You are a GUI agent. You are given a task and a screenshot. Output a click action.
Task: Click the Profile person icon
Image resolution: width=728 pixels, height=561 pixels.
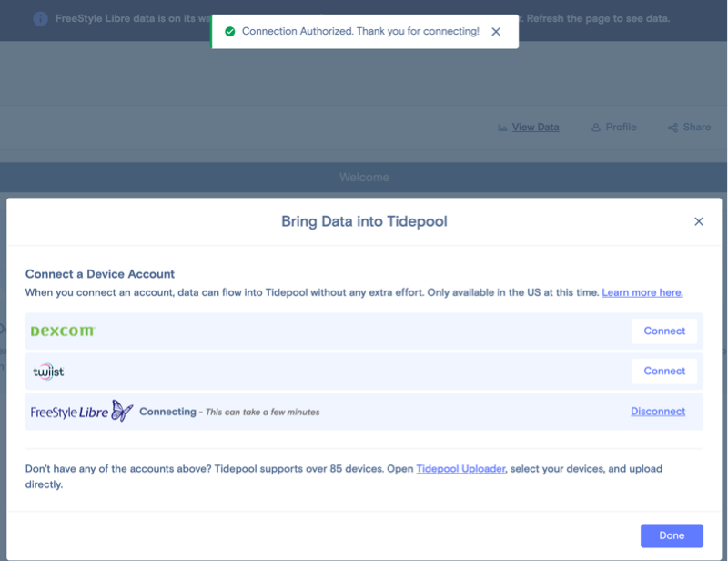596,127
